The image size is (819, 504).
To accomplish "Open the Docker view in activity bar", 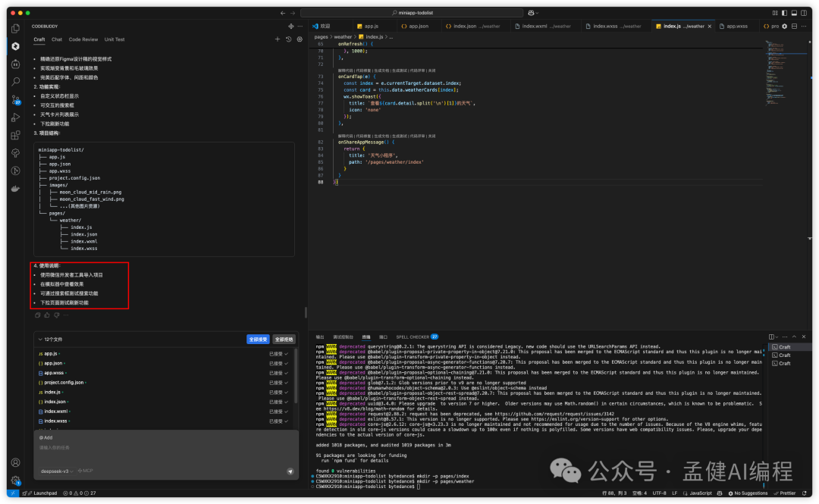I will click(x=16, y=189).
